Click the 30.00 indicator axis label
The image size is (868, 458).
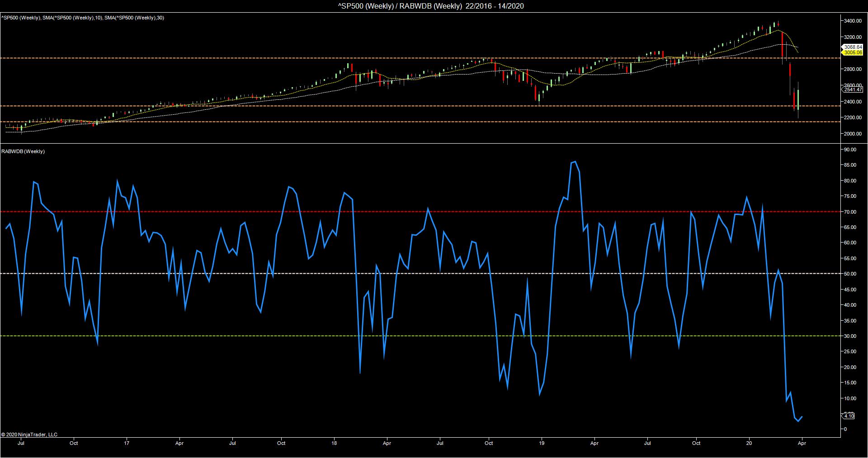[850, 336]
